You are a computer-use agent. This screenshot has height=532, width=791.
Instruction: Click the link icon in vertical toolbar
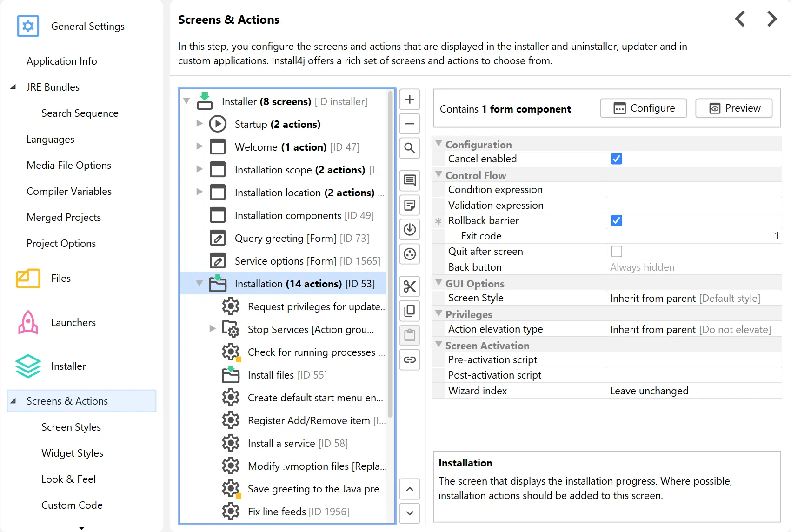click(x=410, y=359)
